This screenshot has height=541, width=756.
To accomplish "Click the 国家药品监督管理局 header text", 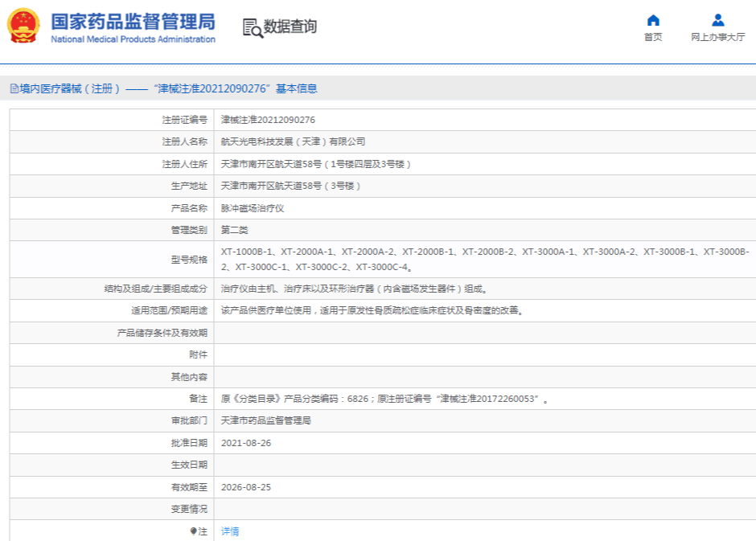I will 133,20.
